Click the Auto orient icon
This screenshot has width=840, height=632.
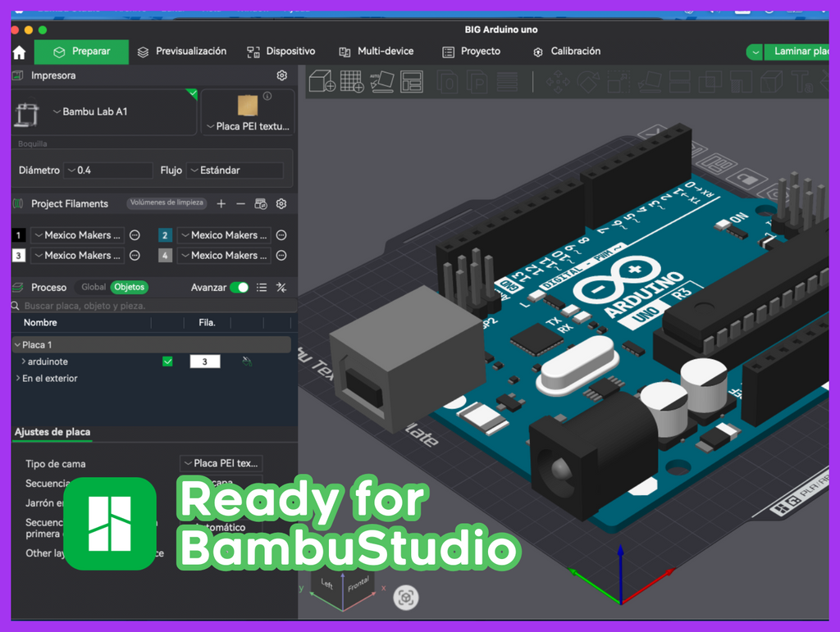pyautogui.click(x=382, y=82)
